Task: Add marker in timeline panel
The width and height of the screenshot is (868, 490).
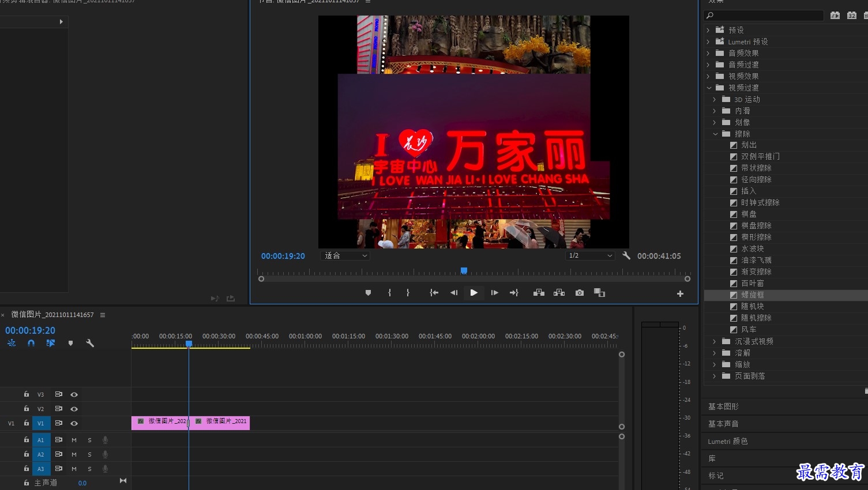Action: tap(70, 343)
